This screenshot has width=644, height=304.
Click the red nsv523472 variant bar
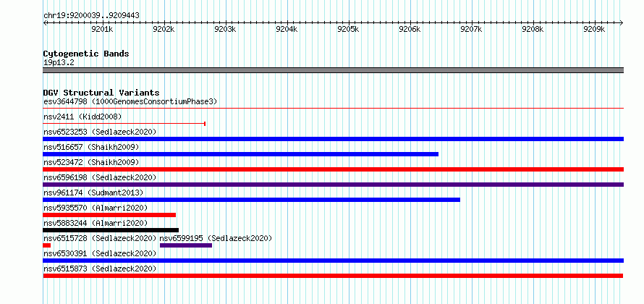[x=333, y=169]
